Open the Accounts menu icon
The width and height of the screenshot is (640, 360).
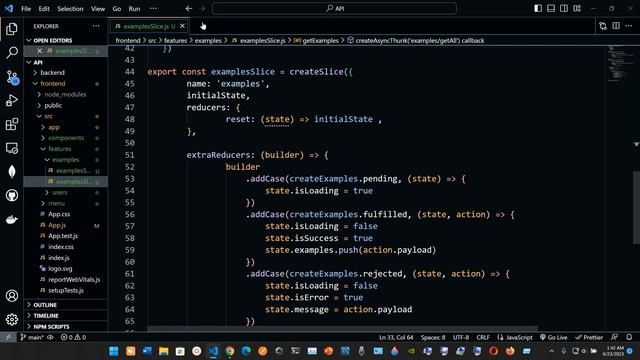pyautogui.click(x=12, y=296)
